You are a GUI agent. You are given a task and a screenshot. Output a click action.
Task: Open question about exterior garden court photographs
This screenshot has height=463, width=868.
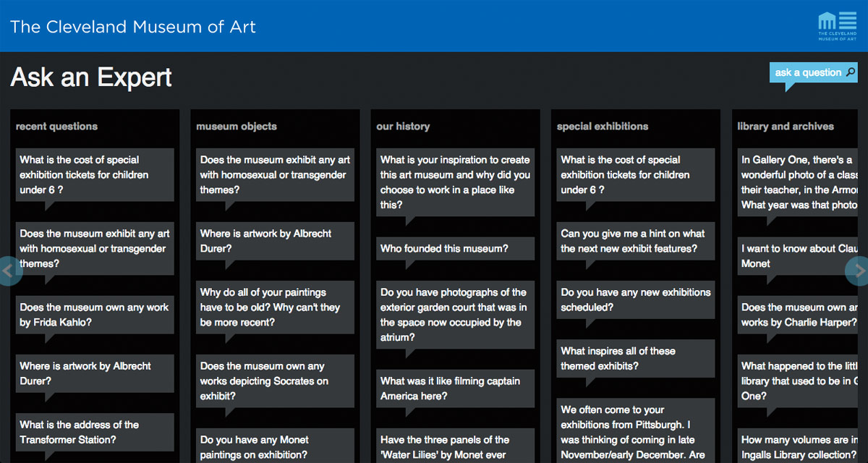[456, 315]
